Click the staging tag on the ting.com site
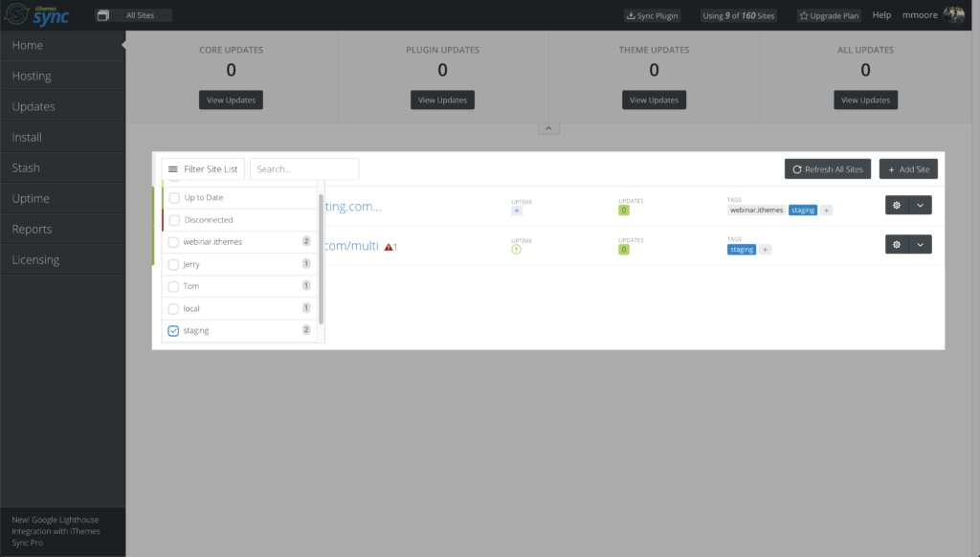Image resolution: width=980 pixels, height=557 pixels. [x=803, y=210]
